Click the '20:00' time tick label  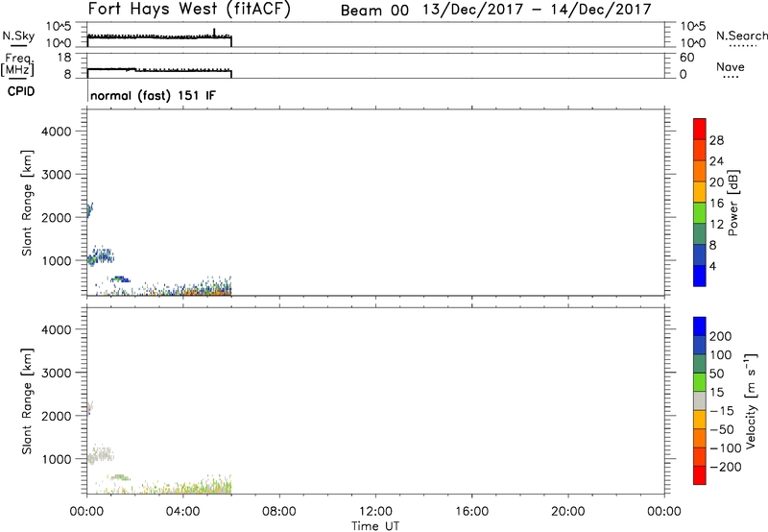pos(567,512)
